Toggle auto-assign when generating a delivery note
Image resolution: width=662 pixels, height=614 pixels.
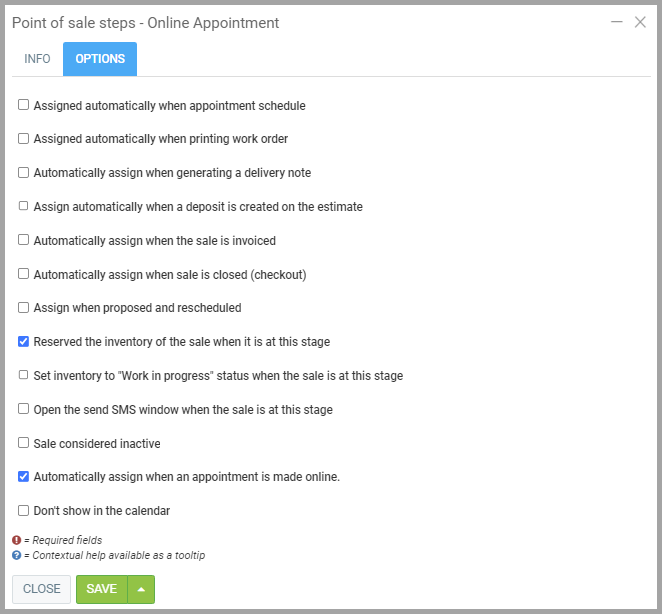click(x=24, y=173)
